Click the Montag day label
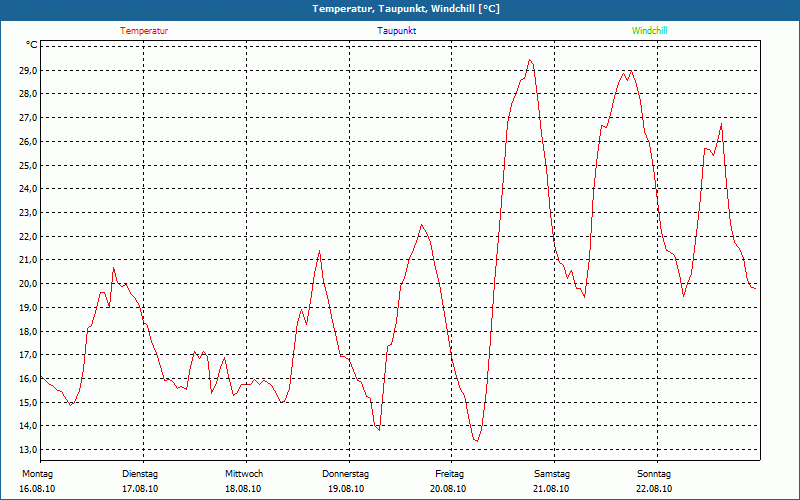800x500 pixels. (37, 474)
